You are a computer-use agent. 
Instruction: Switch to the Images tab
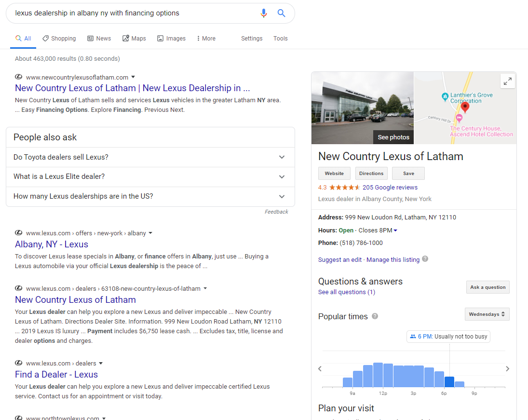tap(171, 39)
